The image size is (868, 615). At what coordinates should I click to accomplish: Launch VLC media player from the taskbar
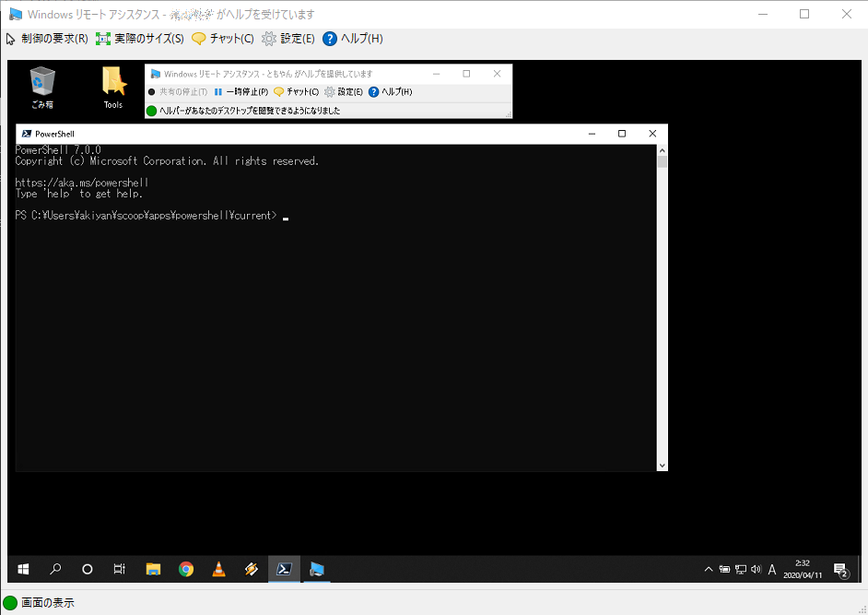click(218, 569)
